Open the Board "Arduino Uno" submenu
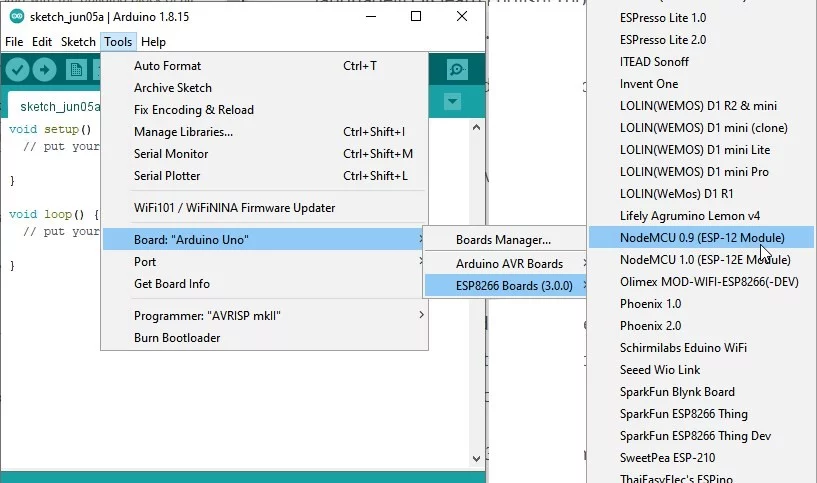The height and width of the screenshot is (483, 817). point(265,240)
